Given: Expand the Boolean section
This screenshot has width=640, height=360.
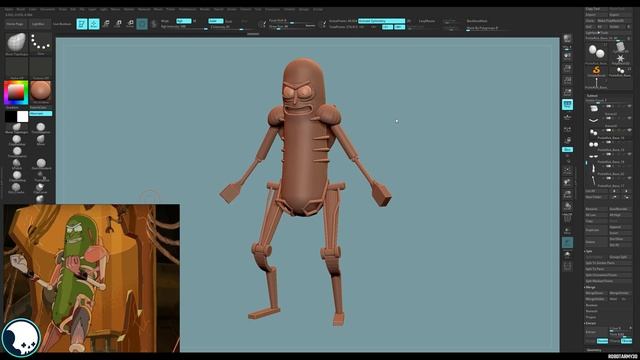Looking at the screenshot, I should (x=591, y=305).
